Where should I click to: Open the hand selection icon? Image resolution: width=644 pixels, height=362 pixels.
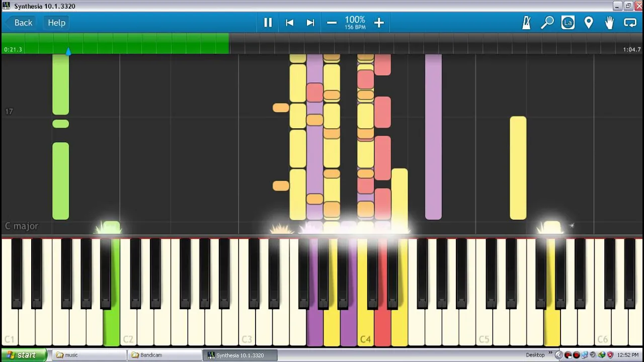(609, 23)
